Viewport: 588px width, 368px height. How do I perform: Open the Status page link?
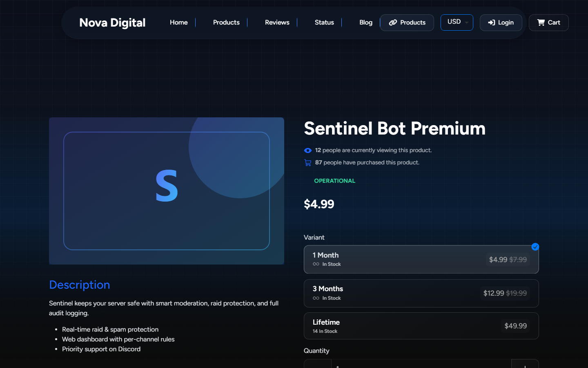coord(324,22)
